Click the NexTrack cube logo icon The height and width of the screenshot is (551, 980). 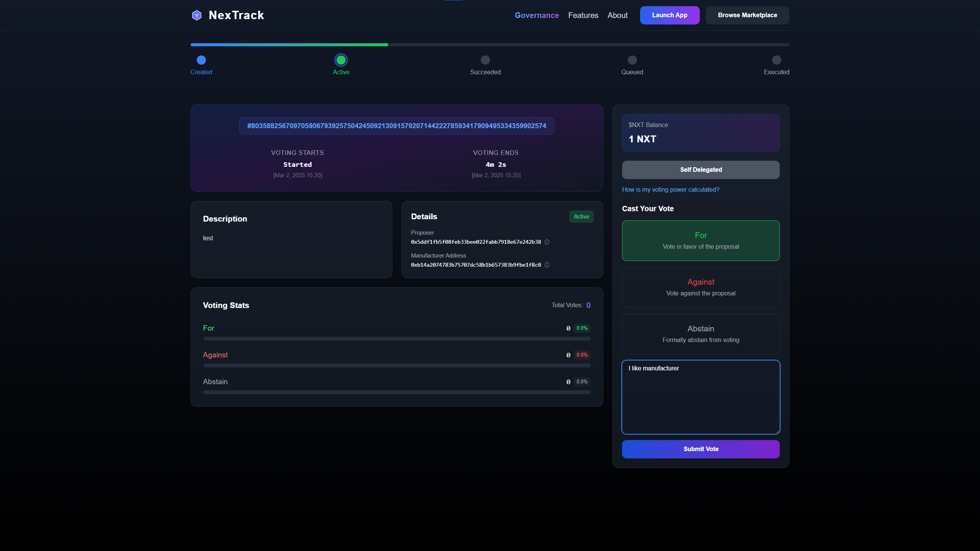tap(196, 15)
